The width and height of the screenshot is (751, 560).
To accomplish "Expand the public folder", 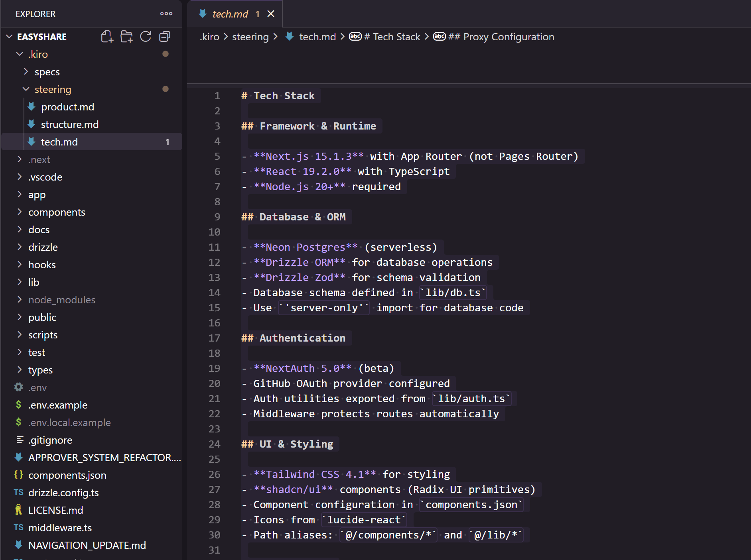I will click(x=19, y=317).
